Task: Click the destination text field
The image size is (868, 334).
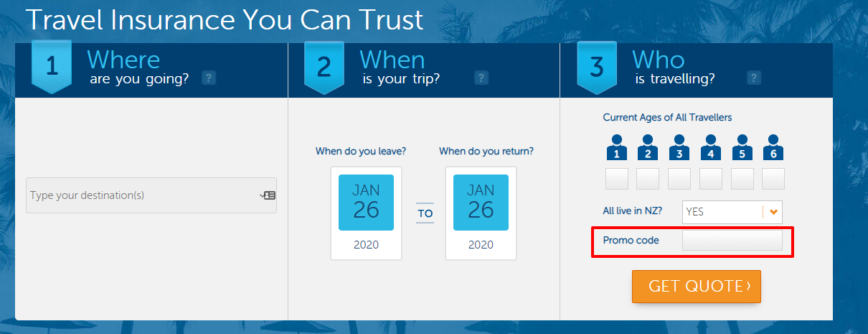Action: [x=143, y=195]
